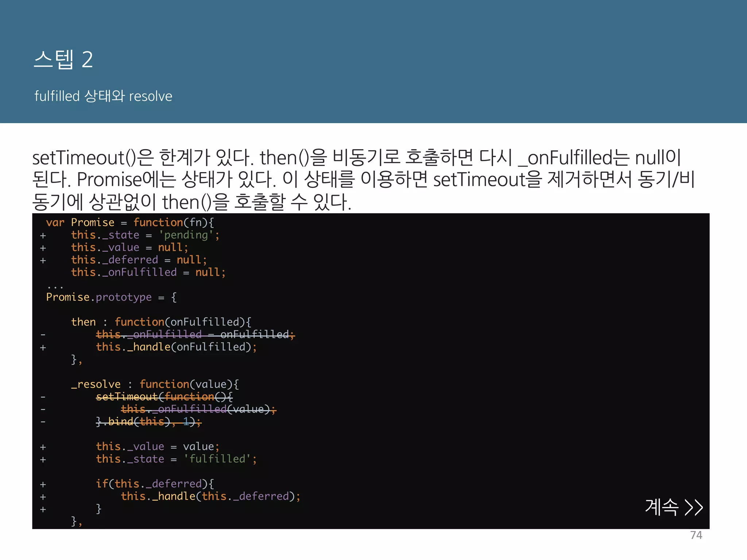This screenshot has height=560, width=747.
Task: Click the '_resolve : function(value){' line
Action: 155,384
